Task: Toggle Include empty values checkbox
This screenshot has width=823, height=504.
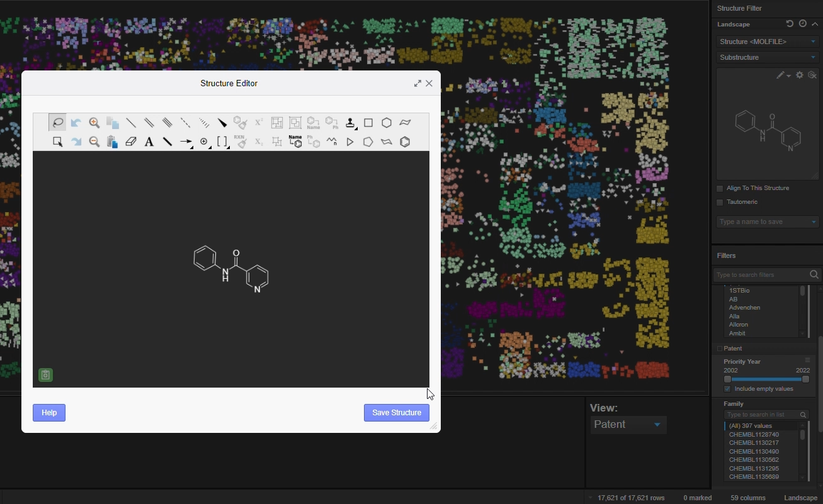Action: coord(727,389)
